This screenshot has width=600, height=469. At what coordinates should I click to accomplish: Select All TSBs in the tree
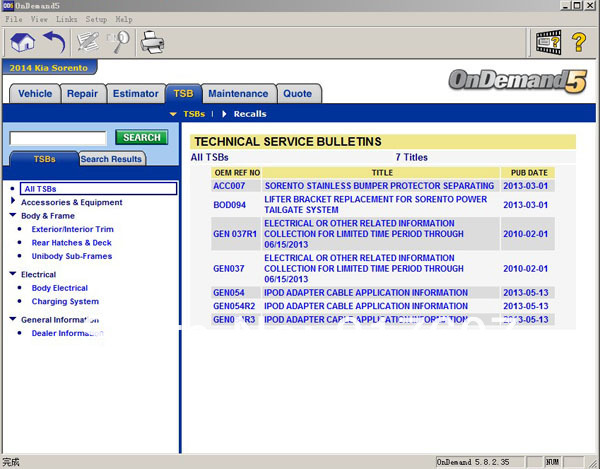98,189
